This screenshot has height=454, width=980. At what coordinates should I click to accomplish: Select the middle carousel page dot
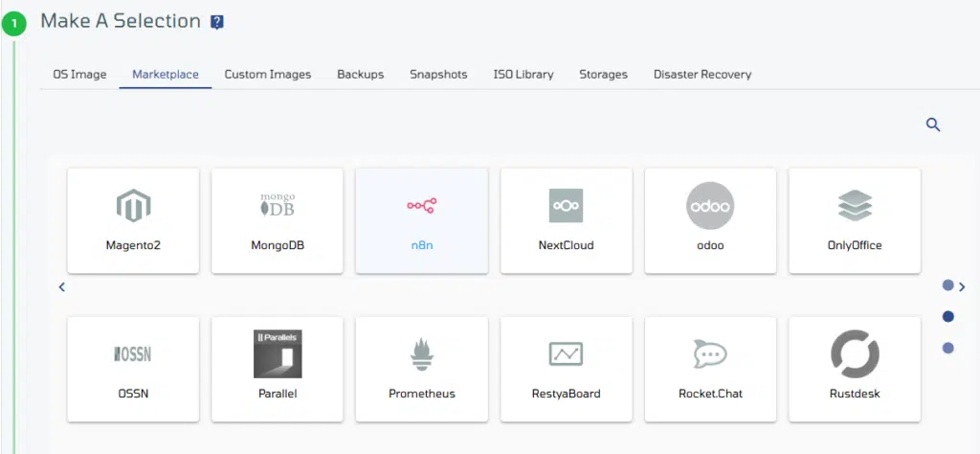[x=947, y=316]
